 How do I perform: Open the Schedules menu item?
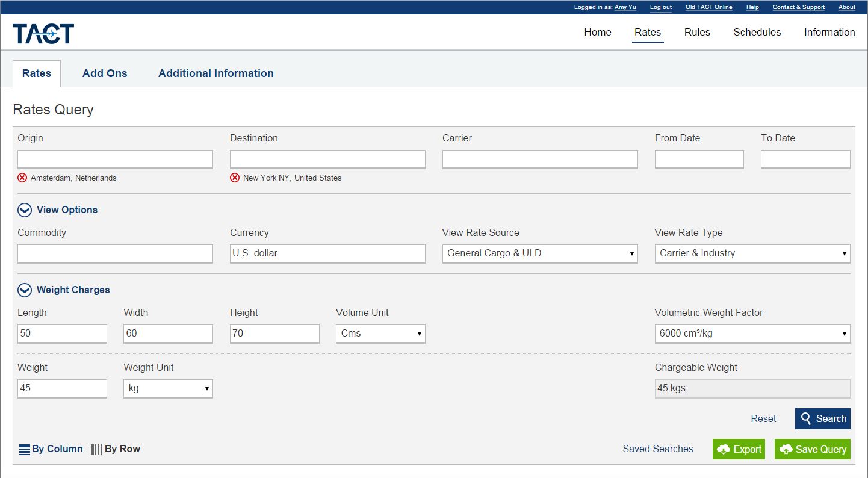757,33
